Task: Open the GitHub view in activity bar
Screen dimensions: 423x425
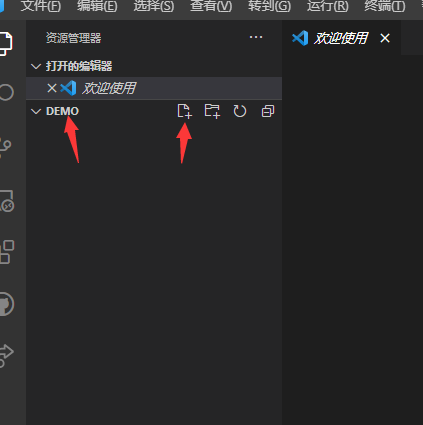Action: (x=7, y=304)
